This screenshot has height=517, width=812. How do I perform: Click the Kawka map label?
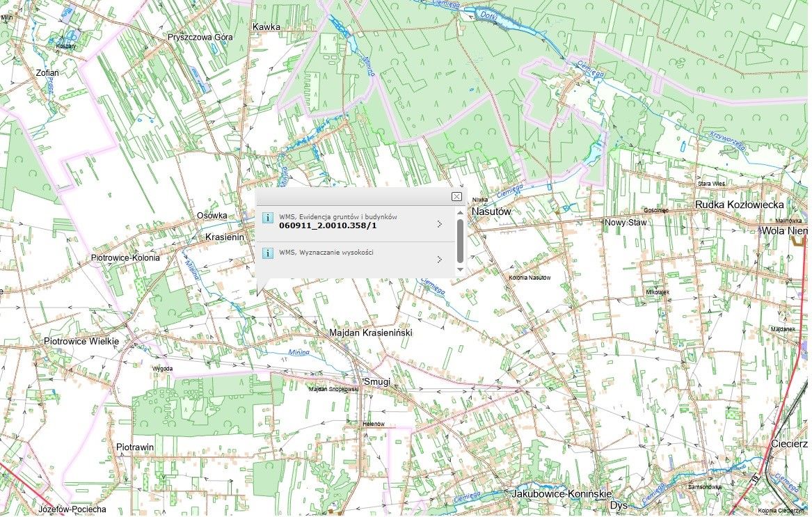point(266,26)
